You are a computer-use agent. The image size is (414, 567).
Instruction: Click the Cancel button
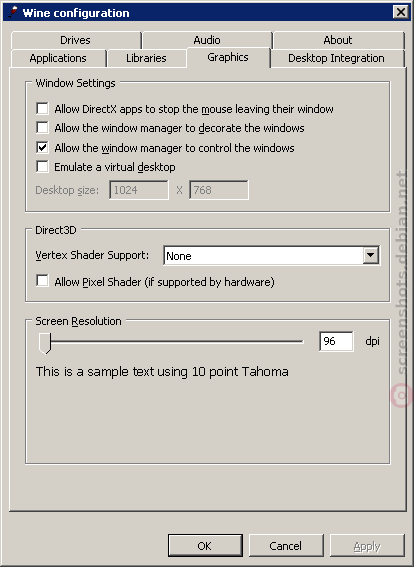286,545
